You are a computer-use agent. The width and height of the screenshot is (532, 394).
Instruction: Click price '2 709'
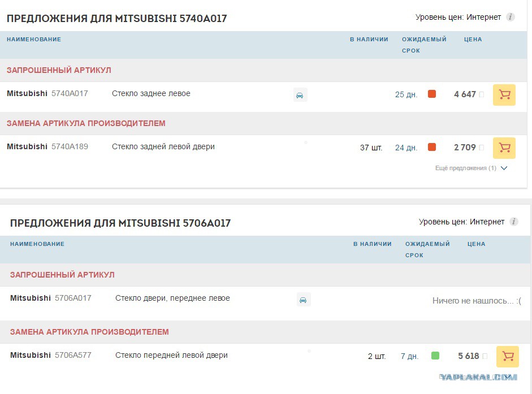tap(465, 148)
